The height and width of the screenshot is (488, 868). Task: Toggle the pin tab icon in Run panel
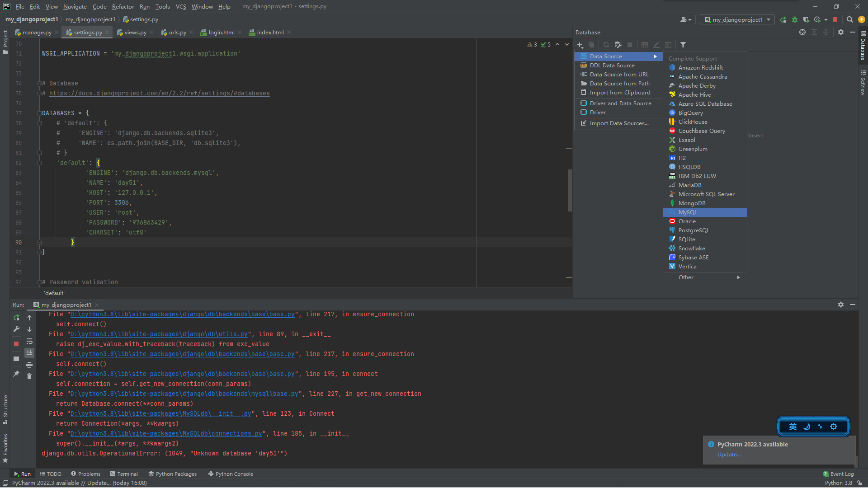(x=16, y=374)
